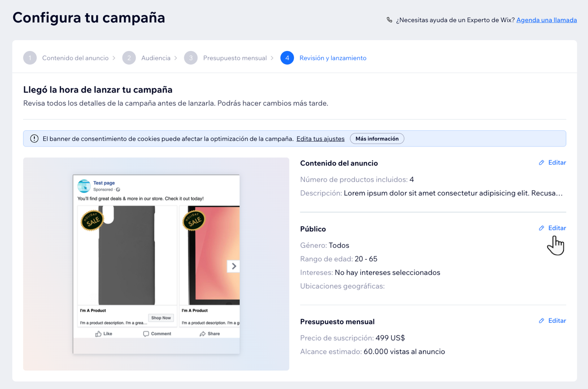Click the warning icon in cookie banner notice
The image size is (588, 389).
click(34, 139)
